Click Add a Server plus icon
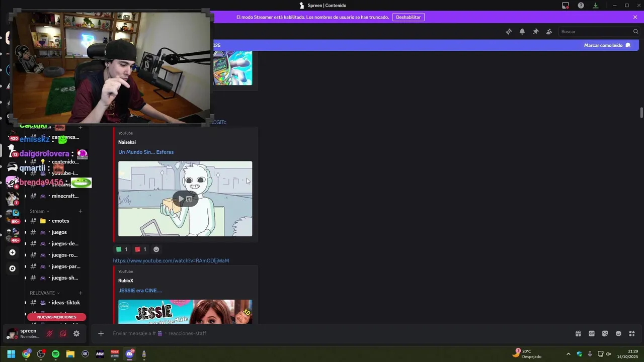Screen dimensions: 644x362 13,252
